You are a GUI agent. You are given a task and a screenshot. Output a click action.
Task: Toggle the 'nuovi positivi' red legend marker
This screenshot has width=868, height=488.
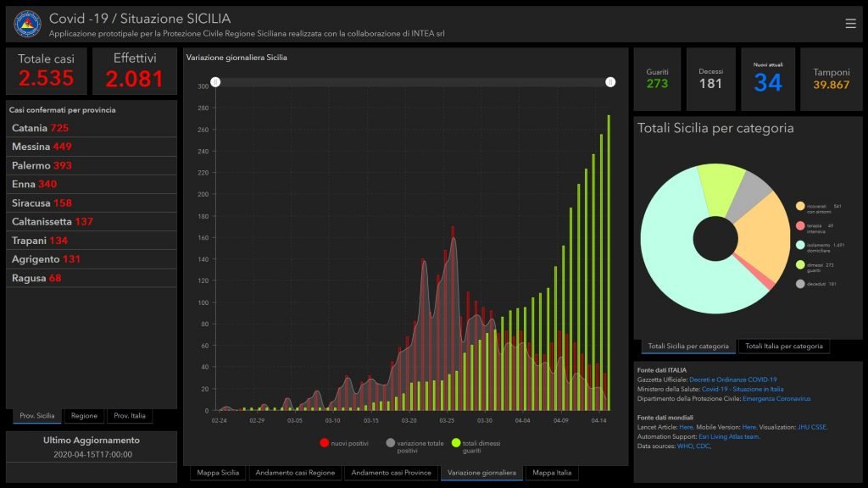(x=324, y=443)
